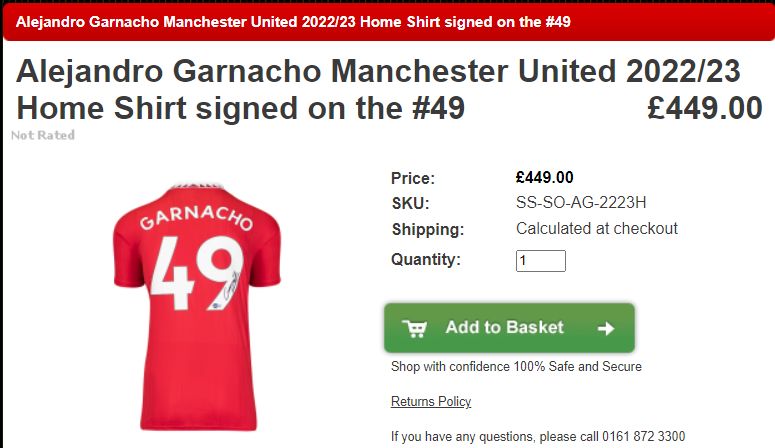The height and width of the screenshot is (448, 775).
Task: Click the Not Rated star rating
Action: [43, 135]
